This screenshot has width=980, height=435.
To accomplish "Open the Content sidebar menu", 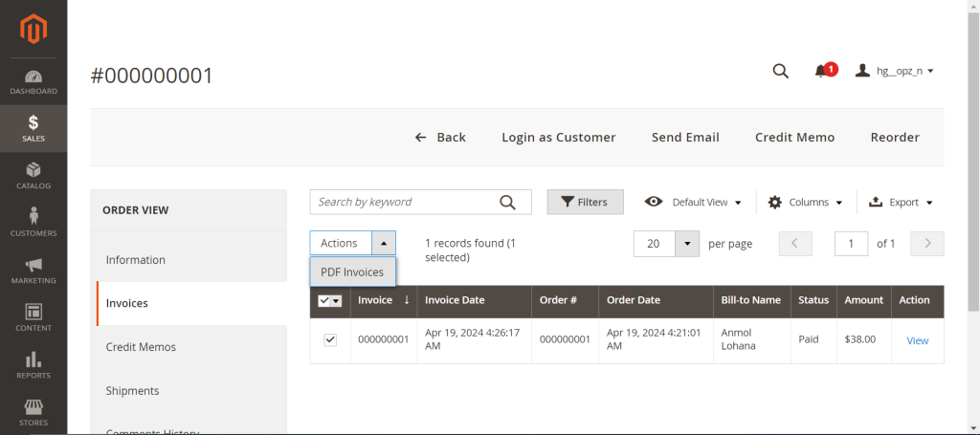I will tap(33, 318).
